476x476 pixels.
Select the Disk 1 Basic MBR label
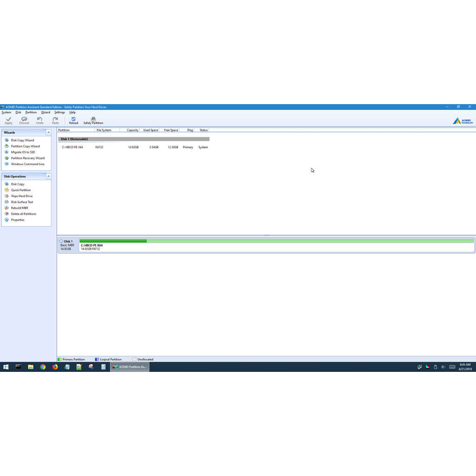(x=67, y=245)
